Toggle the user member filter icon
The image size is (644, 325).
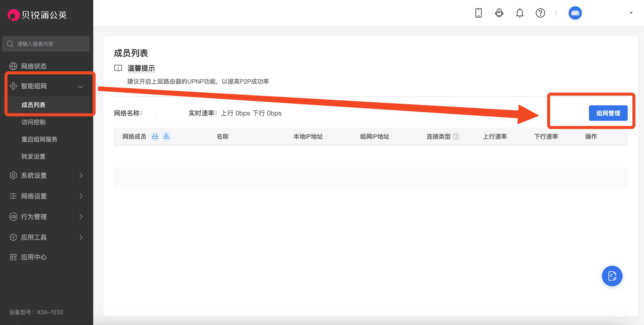pyautogui.click(x=166, y=136)
